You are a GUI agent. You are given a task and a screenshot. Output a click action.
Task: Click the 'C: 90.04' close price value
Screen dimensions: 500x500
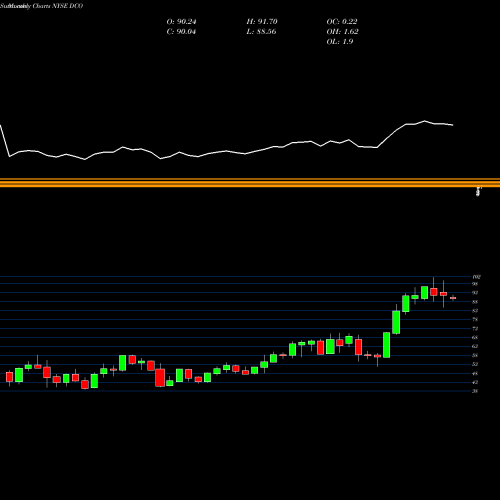[x=181, y=32]
